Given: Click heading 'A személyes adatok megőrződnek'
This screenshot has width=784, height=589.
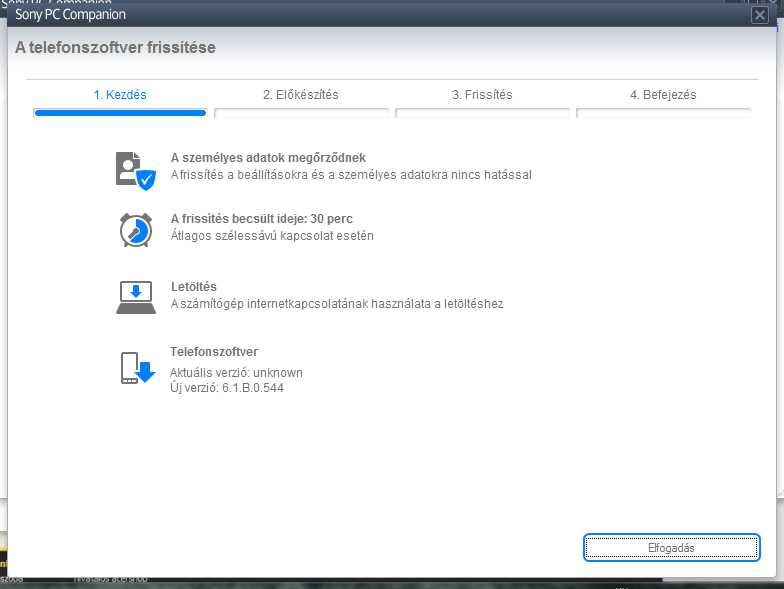Looking at the screenshot, I should pos(268,158).
